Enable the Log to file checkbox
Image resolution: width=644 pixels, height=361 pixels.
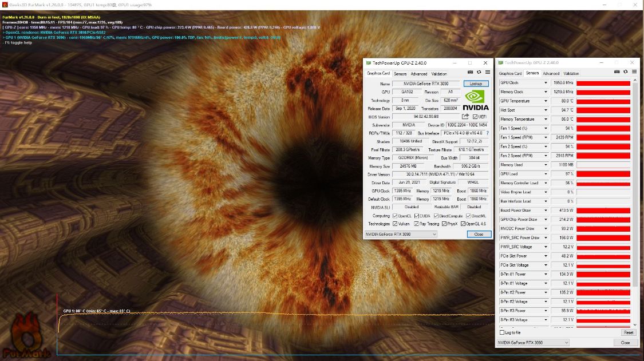(502, 332)
